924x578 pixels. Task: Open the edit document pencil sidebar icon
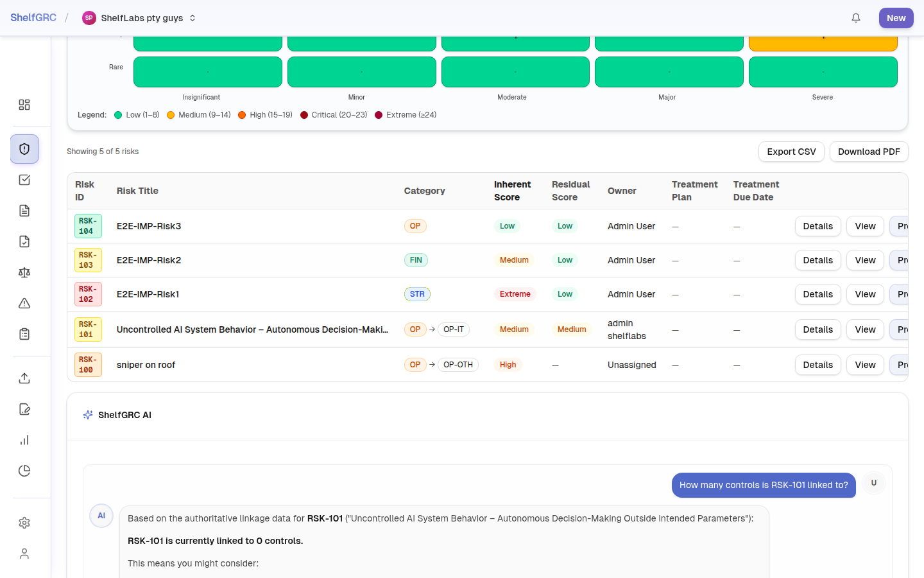tap(24, 409)
